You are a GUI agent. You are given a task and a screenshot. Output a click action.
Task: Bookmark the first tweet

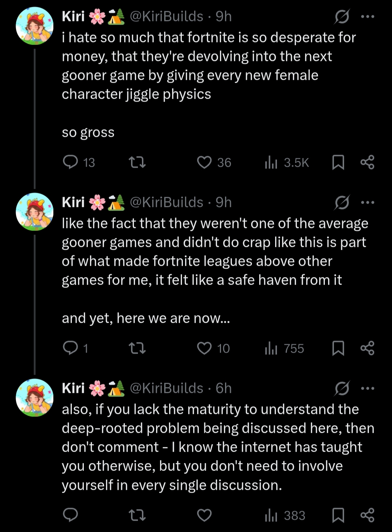338,162
